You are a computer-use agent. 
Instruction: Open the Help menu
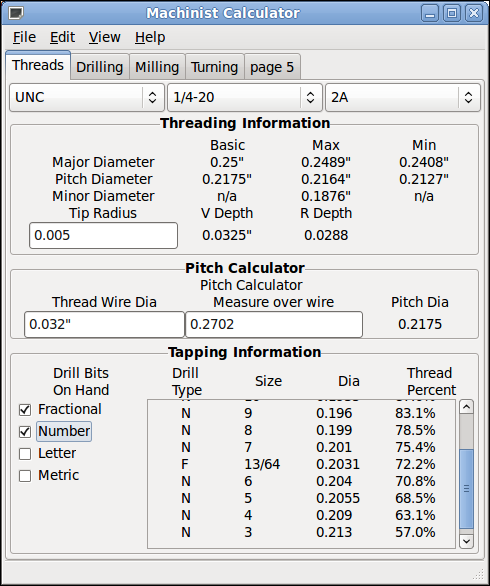(150, 37)
